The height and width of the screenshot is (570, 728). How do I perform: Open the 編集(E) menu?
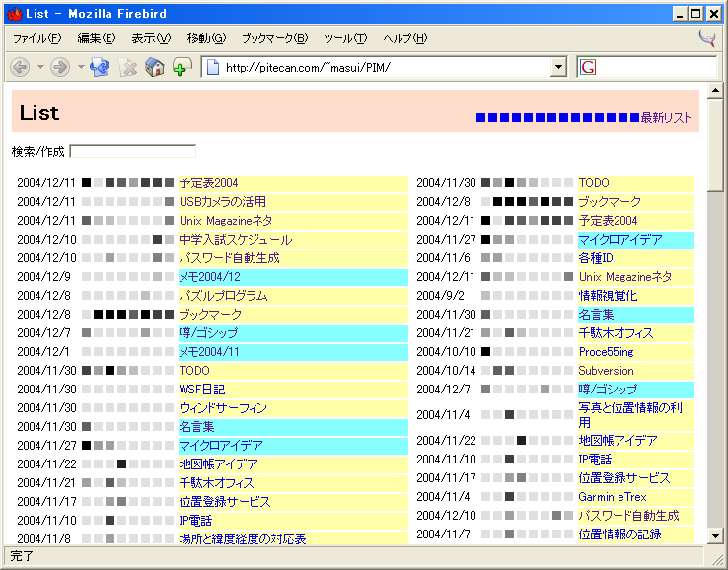(x=96, y=38)
